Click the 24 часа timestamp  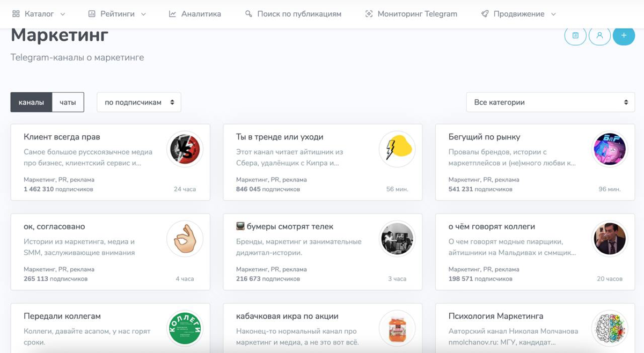point(185,189)
